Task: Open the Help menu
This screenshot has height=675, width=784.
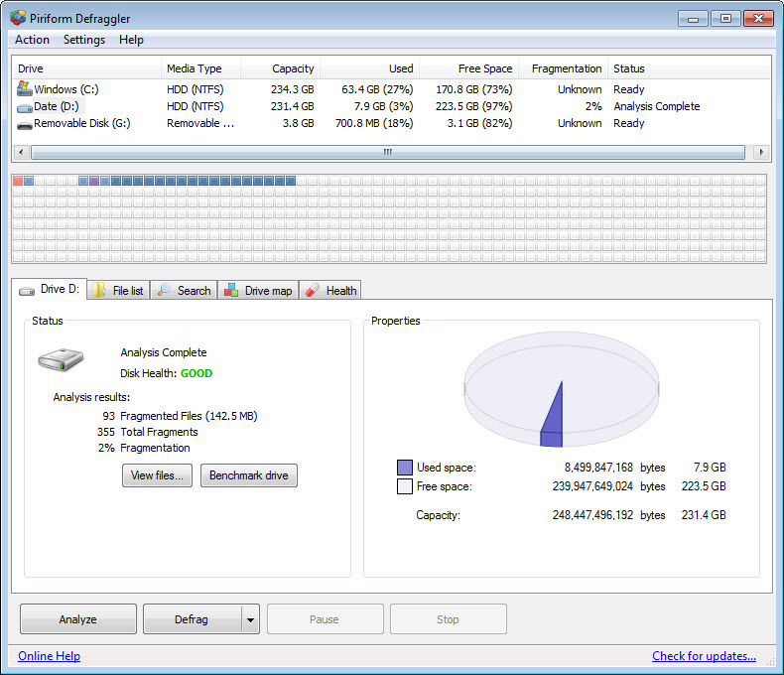Action: [131, 40]
